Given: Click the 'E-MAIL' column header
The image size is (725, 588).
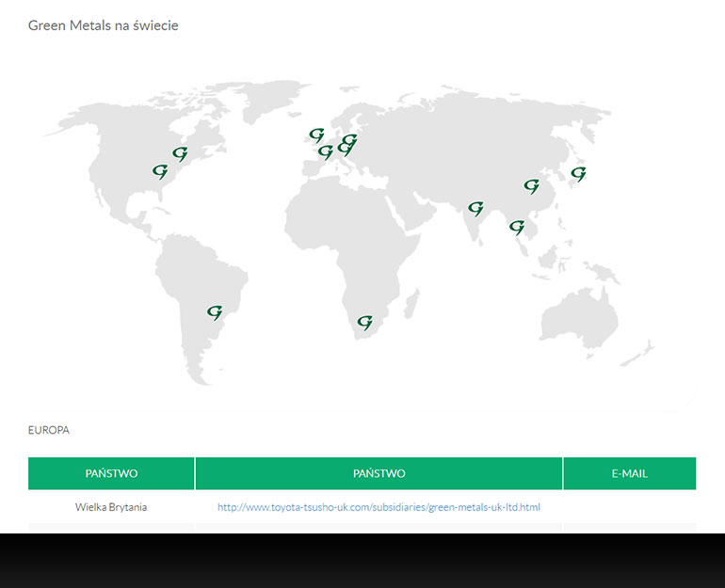Looking at the screenshot, I should pos(630,473).
